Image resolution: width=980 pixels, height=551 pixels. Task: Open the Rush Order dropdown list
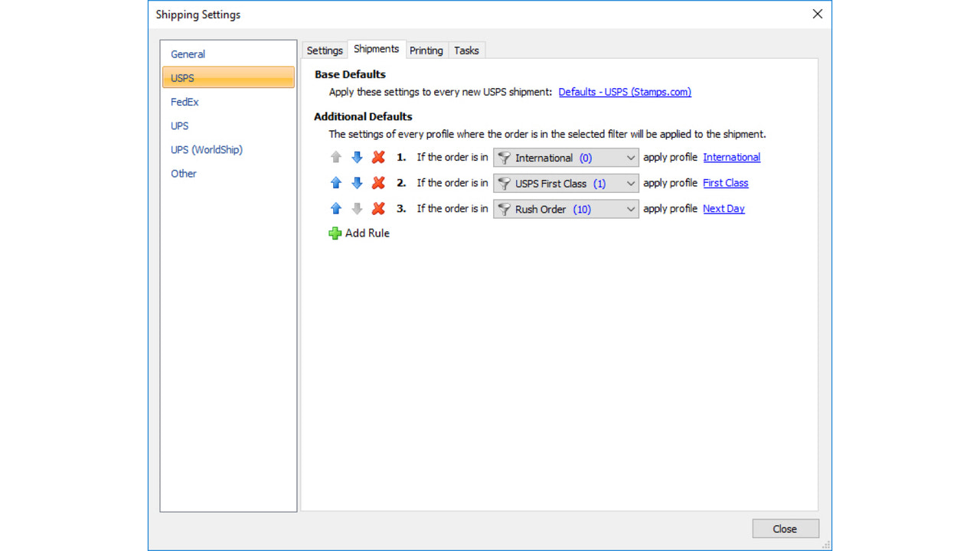pos(629,208)
